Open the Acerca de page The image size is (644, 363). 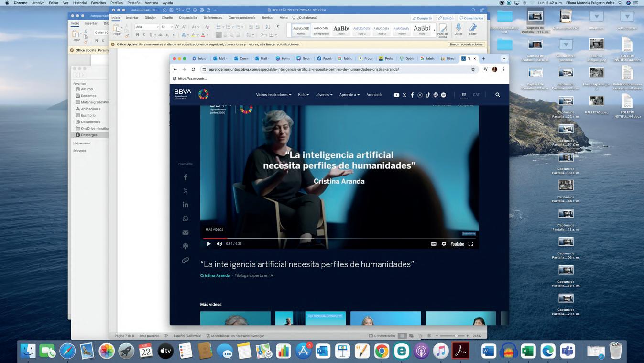point(374,95)
